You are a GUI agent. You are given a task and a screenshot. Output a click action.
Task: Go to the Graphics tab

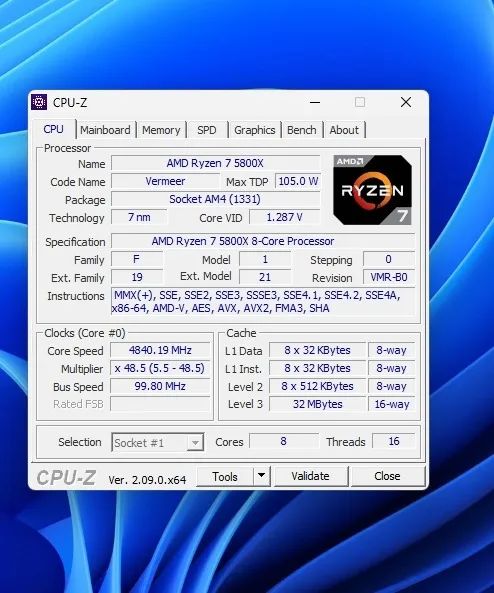[255, 130]
